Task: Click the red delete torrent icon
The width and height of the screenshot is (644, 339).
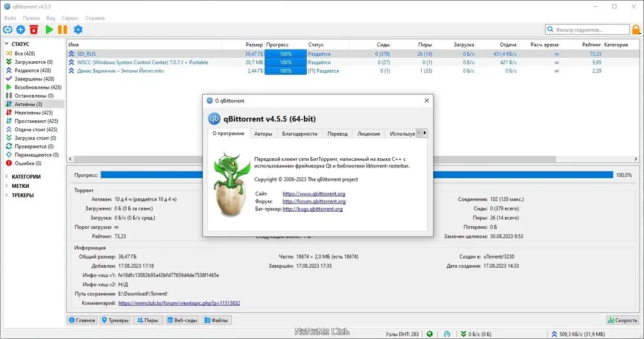Action: pos(34,30)
